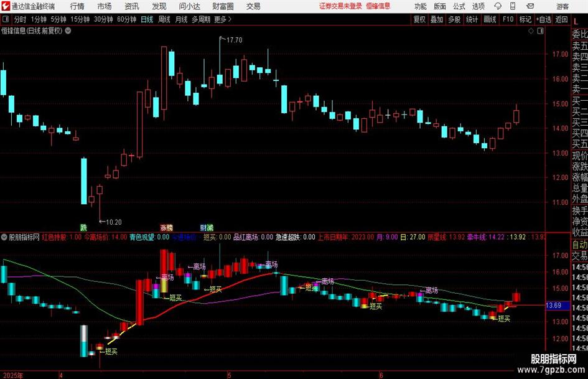This screenshot has height=379, width=588.
Task: Switch to 1分钟 period
Action: [x=39, y=19]
